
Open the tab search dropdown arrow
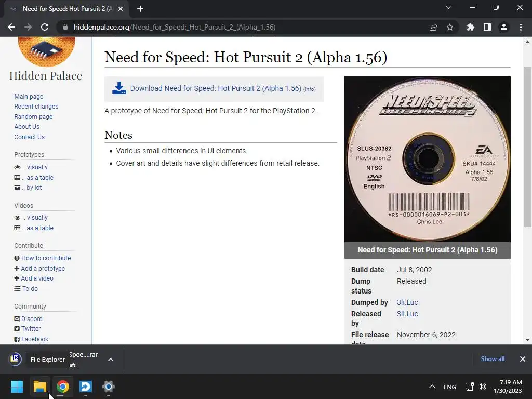tap(448, 7)
